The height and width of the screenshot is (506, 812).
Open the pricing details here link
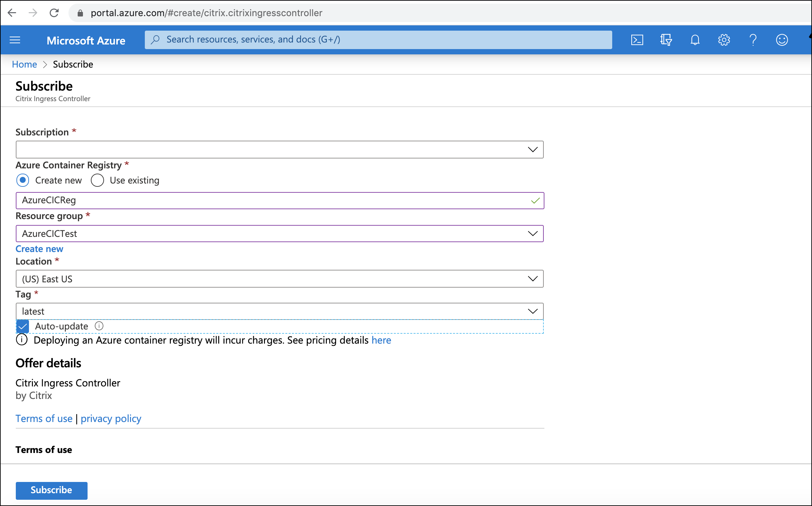point(381,340)
